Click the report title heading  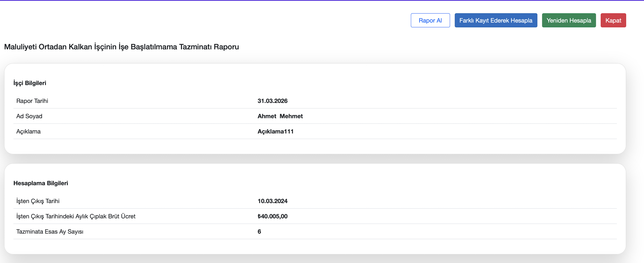tap(122, 47)
